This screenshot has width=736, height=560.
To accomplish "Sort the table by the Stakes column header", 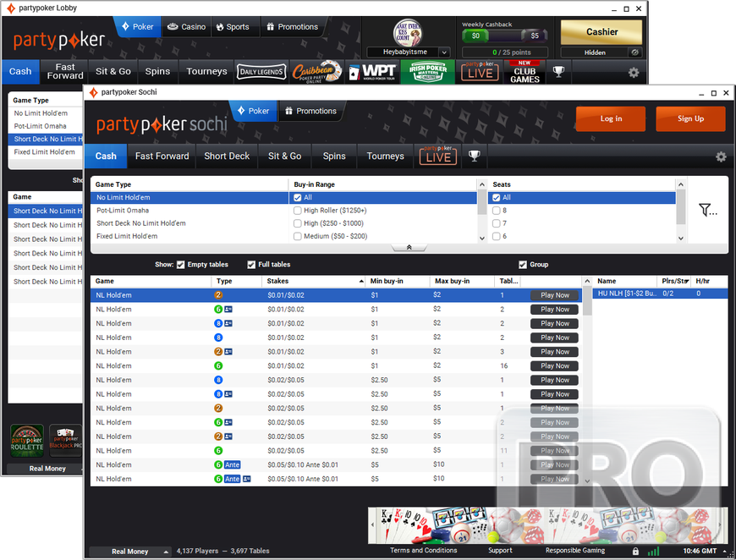I will click(313, 281).
